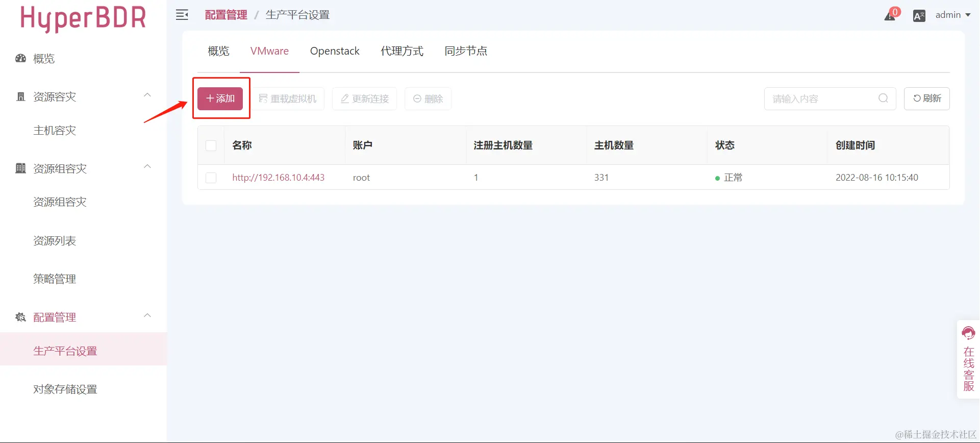Switch to the VMware tab
The height and width of the screenshot is (443, 980).
tap(269, 51)
